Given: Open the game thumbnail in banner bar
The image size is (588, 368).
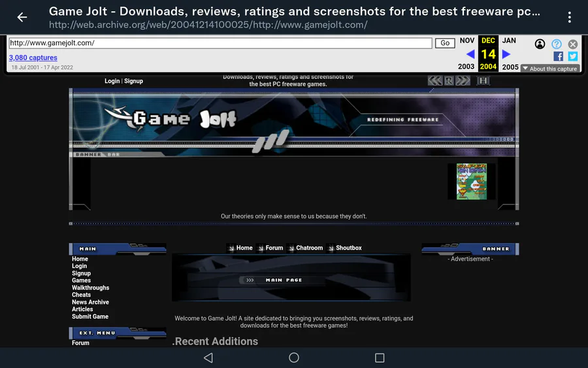Looking at the screenshot, I should [471, 181].
